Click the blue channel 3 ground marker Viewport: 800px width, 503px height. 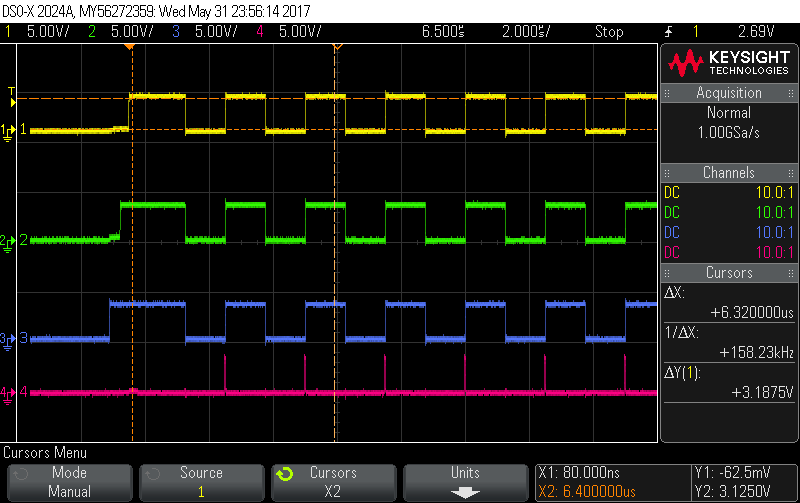click(x=7, y=341)
